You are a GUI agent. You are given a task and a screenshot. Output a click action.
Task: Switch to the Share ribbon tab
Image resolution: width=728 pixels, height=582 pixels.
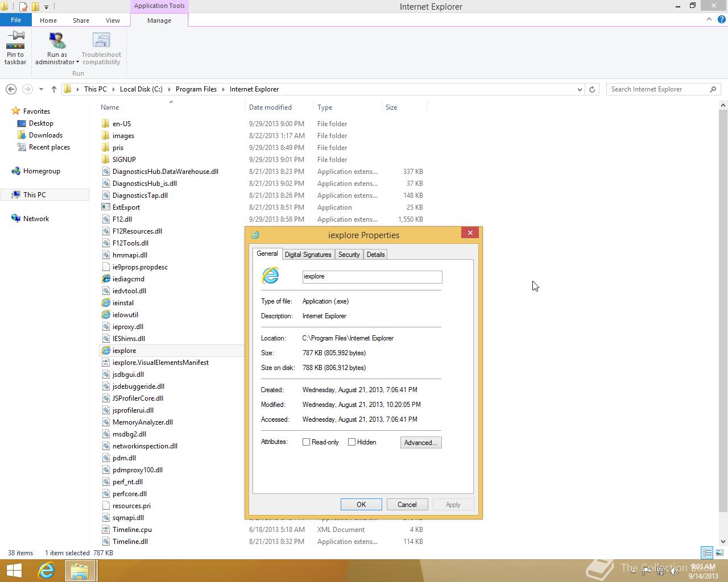coord(81,20)
